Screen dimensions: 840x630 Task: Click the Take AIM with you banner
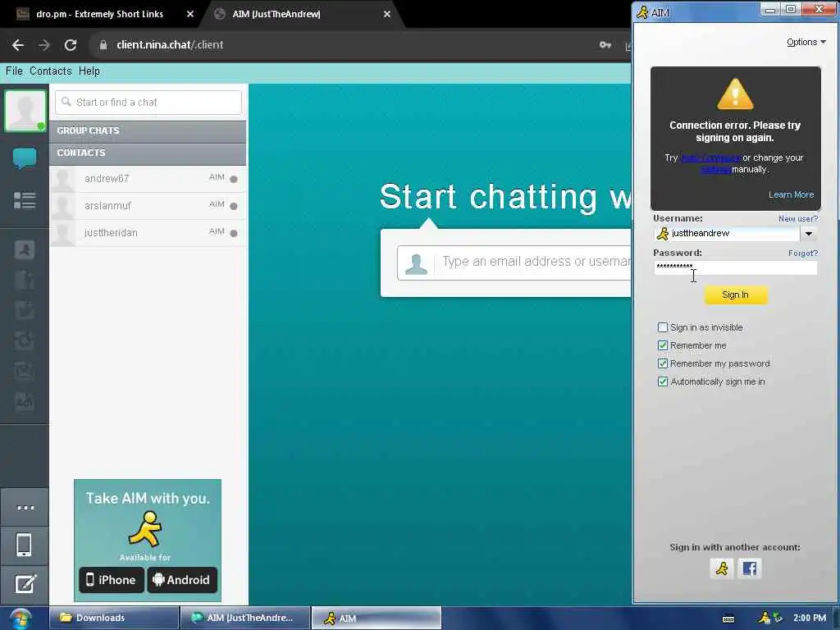(x=148, y=540)
